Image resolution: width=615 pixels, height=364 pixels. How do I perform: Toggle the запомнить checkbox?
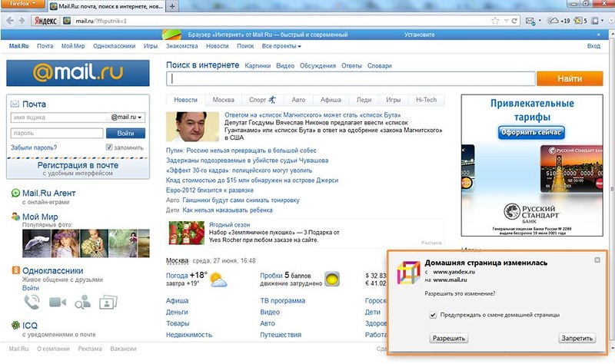pos(109,147)
